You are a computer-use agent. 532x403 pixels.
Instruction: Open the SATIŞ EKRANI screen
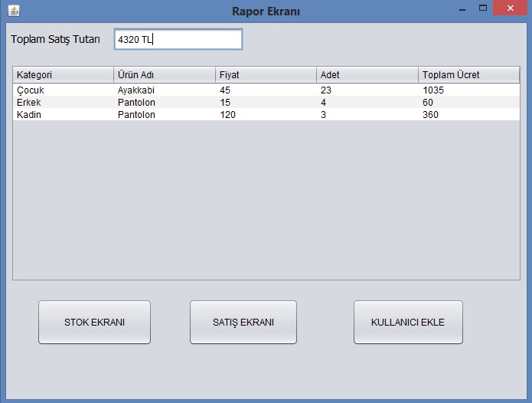(243, 322)
